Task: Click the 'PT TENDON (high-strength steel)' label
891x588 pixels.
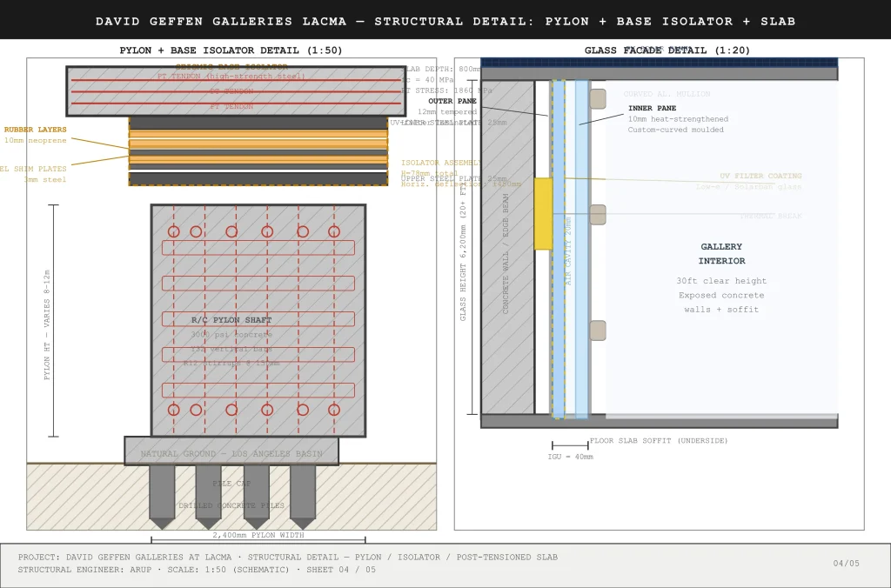Action: pos(231,77)
